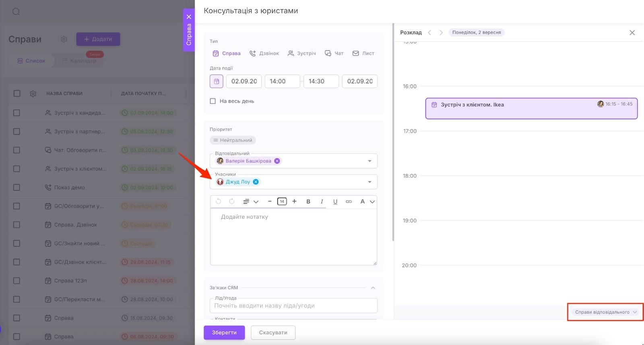Switch to the Список view tab
Viewport: 644px width, 345px height.
coord(31,61)
